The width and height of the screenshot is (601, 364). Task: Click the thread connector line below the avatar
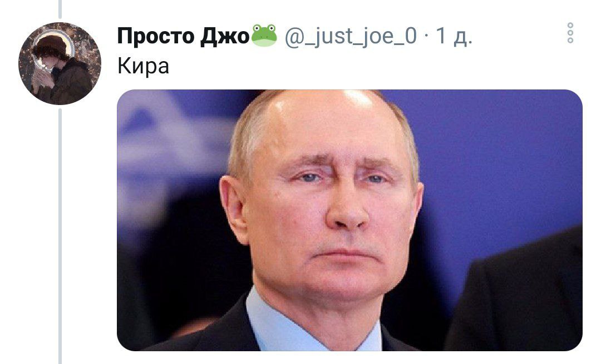[x=60, y=236]
